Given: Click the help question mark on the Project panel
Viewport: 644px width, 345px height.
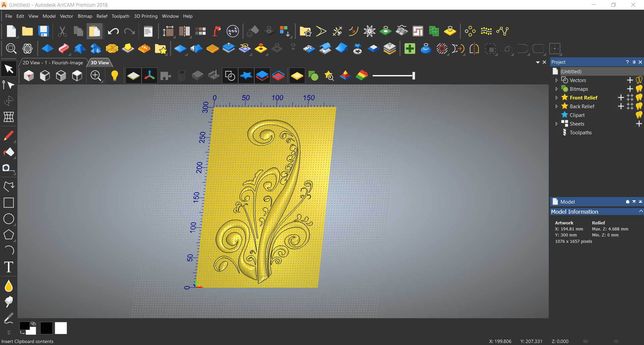Looking at the screenshot, I should point(628,62).
